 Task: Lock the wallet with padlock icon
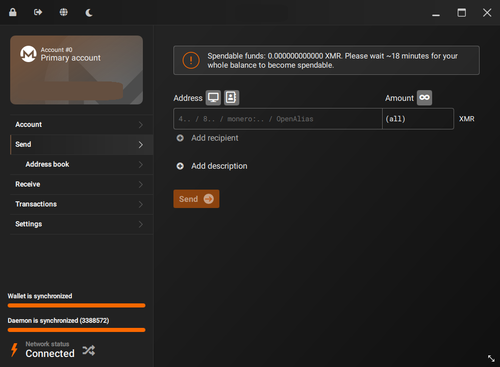pos(13,12)
